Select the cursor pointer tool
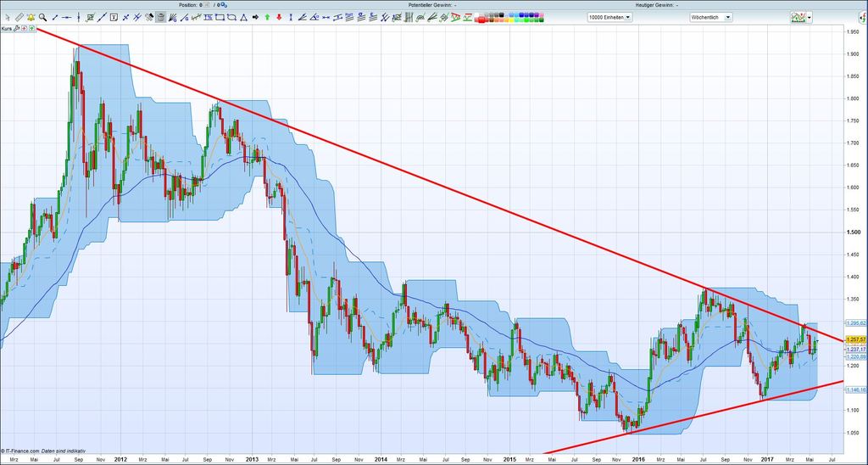The width and height of the screenshot is (868, 465). pyautogui.click(x=7, y=17)
